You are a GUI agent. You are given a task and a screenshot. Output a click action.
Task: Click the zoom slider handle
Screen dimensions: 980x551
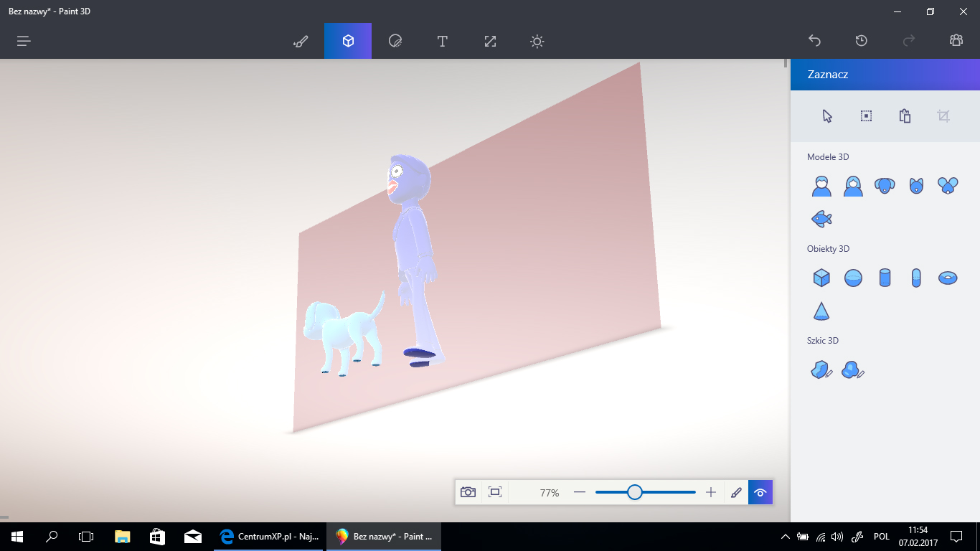coord(635,492)
